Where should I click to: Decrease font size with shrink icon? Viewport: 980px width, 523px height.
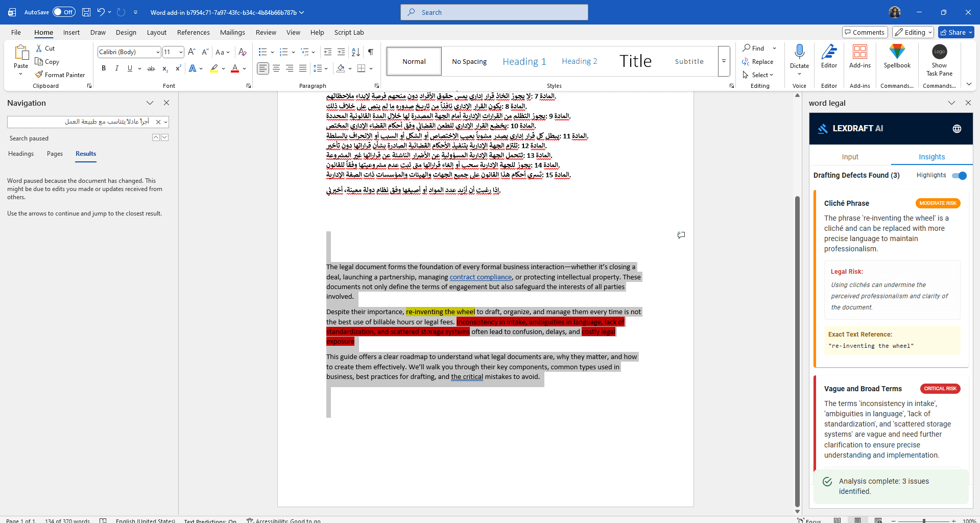pos(205,52)
